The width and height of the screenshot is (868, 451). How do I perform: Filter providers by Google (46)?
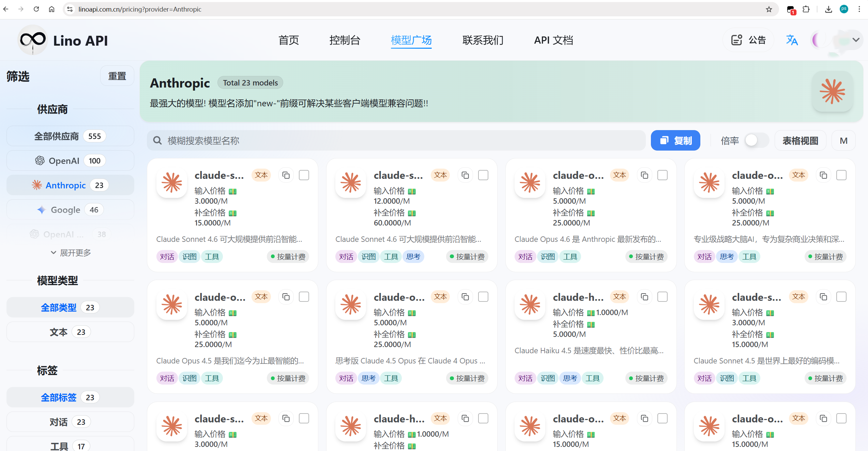tap(70, 209)
